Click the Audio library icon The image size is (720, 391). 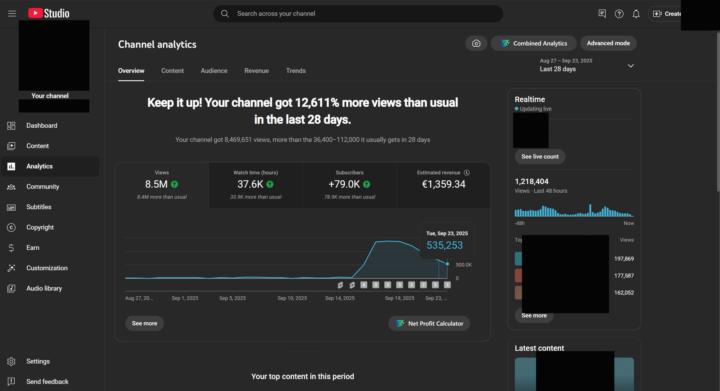(x=11, y=288)
